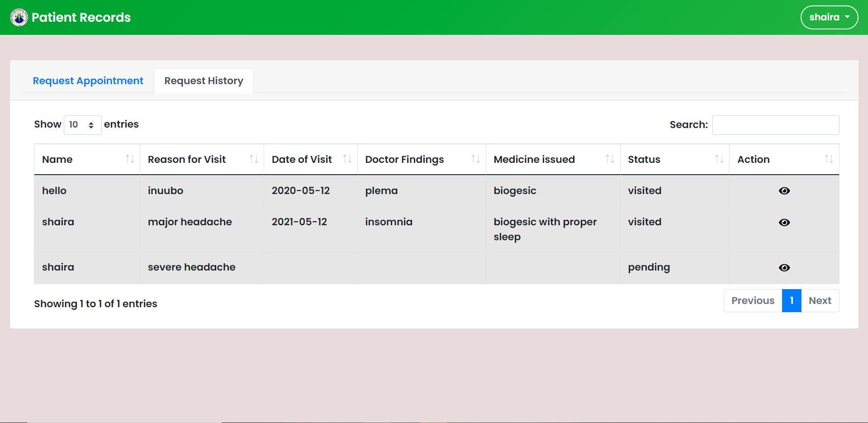Go to the Next page
868x423 pixels.
coord(820,300)
